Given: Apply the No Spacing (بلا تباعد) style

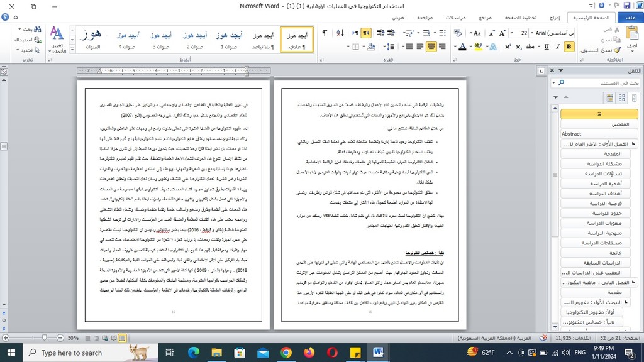Looking at the screenshot, I should (x=264, y=40).
